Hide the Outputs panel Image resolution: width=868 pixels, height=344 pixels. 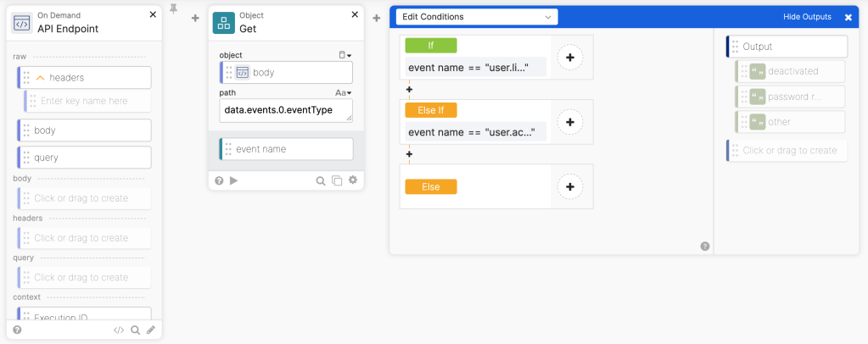pos(807,17)
